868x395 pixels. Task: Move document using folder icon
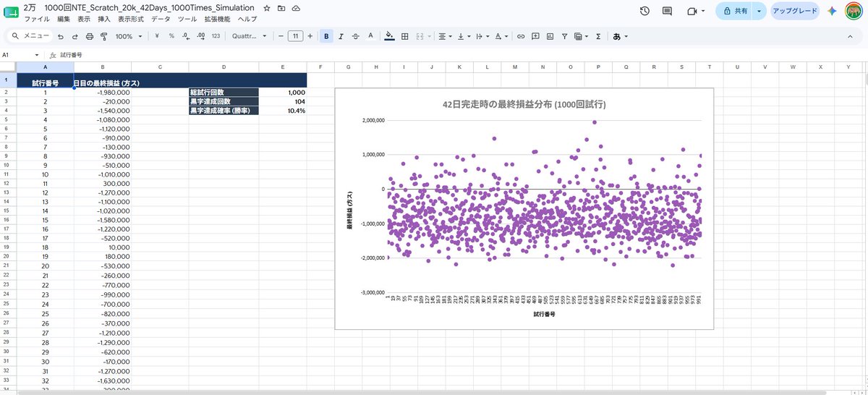point(281,7)
